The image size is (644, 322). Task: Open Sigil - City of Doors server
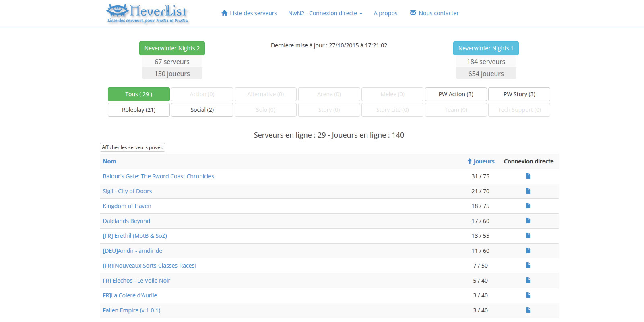pos(127,191)
